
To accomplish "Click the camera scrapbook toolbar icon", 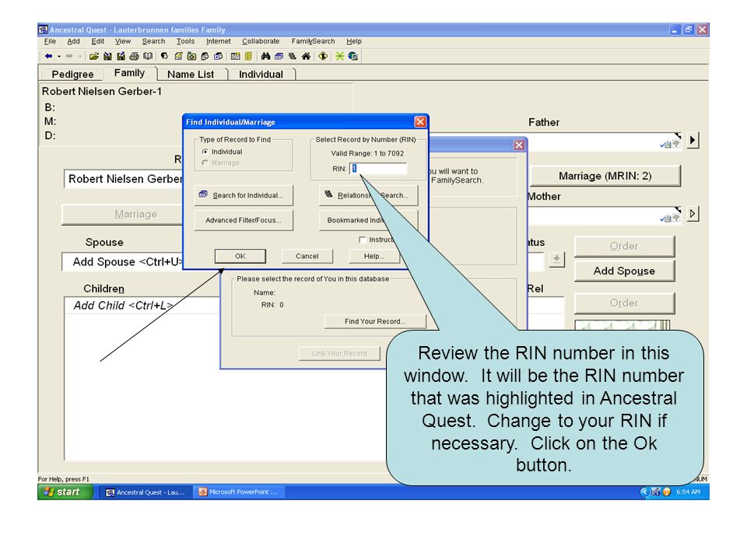I will tap(191, 56).
